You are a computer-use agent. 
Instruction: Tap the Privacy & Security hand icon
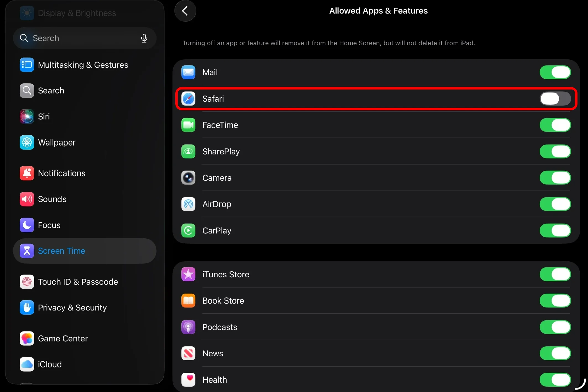click(27, 307)
